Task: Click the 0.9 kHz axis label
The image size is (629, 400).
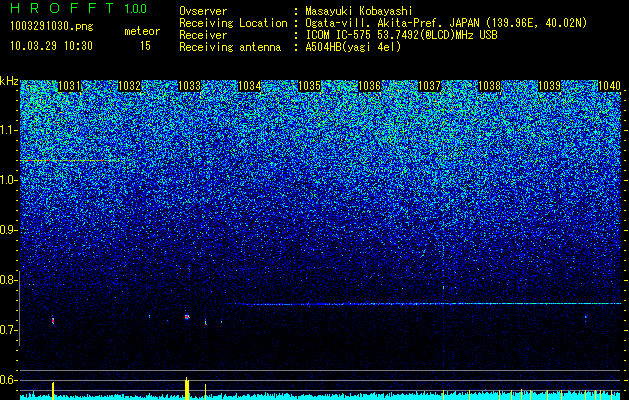Action: click(x=8, y=230)
